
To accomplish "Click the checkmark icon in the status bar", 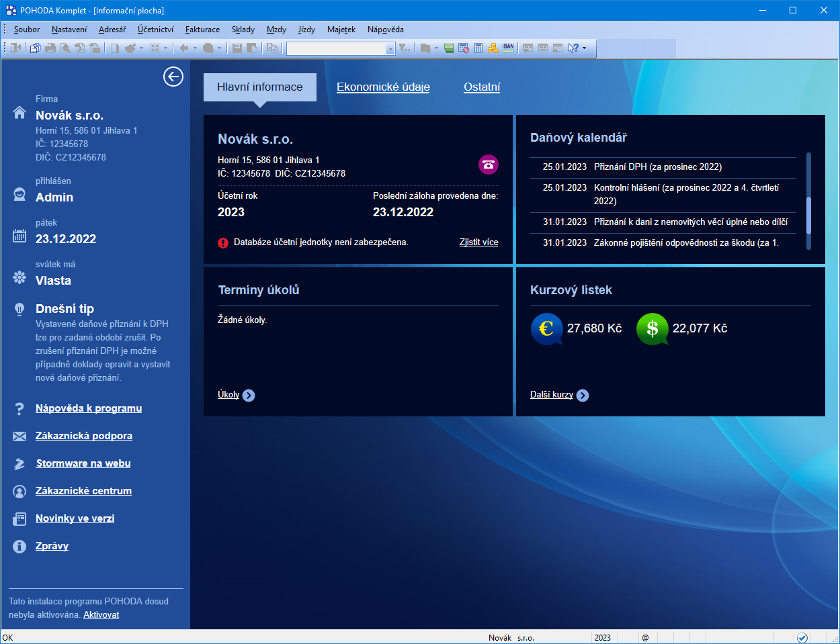I will tap(802, 637).
